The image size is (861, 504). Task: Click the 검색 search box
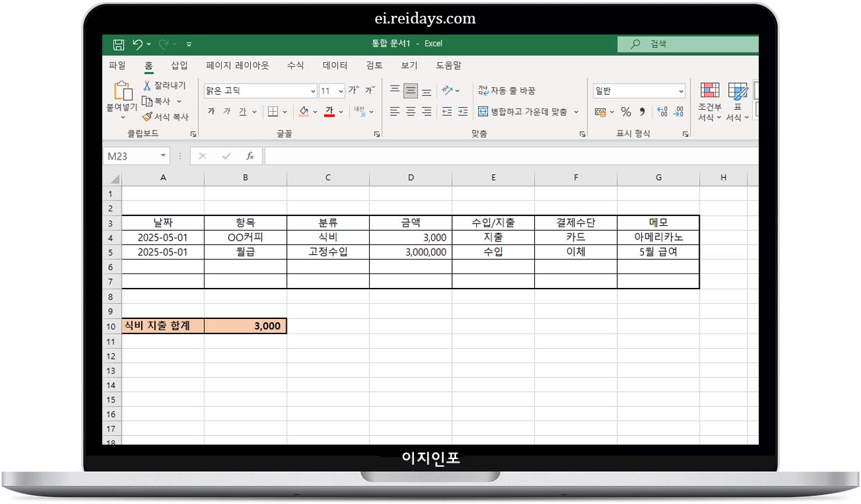(688, 43)
